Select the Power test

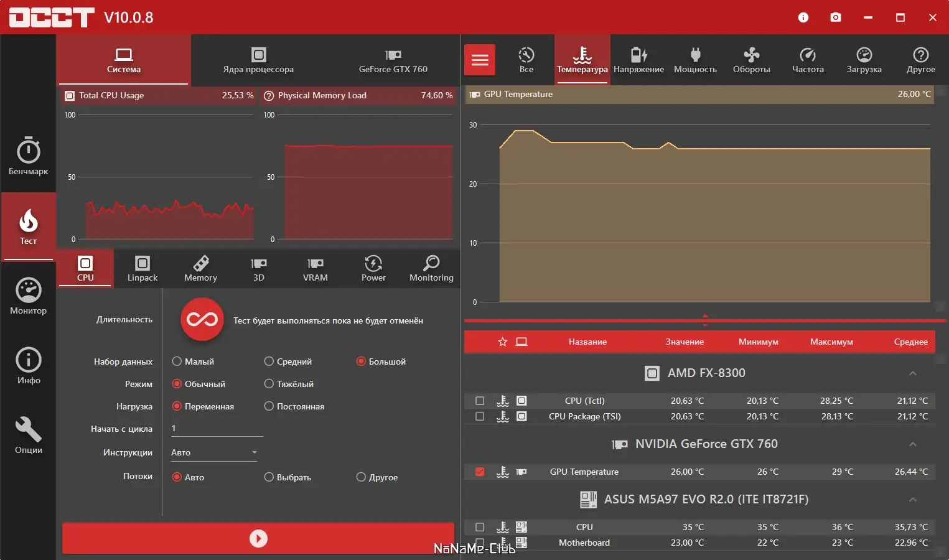[x=373, y=268]
